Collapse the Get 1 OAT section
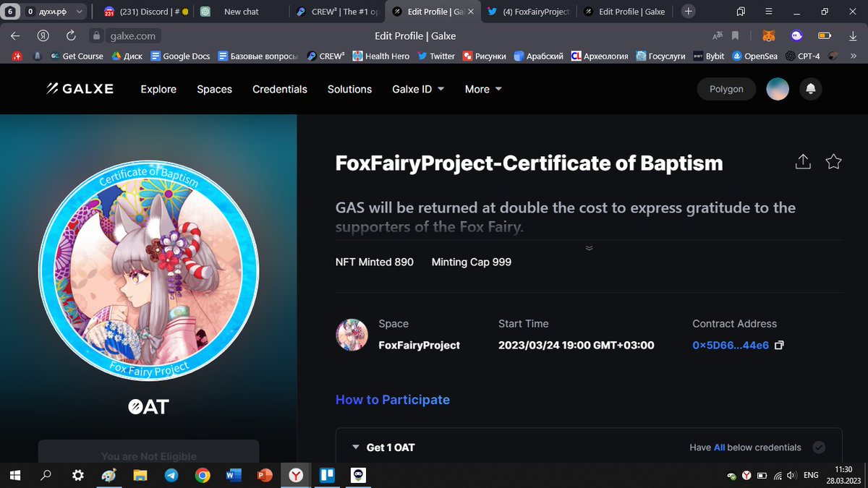Viewport: 868px width, 488px height. coord(356,448)
